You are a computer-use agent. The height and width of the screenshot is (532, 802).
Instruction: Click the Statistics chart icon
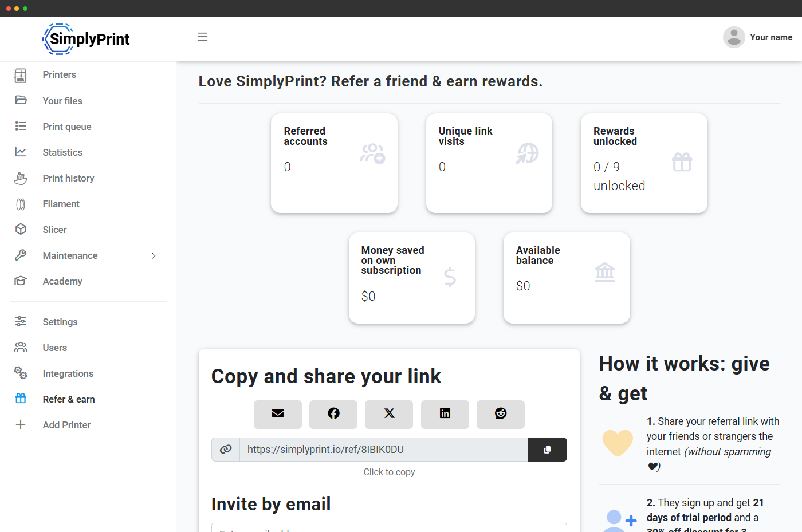click(21, 152)
